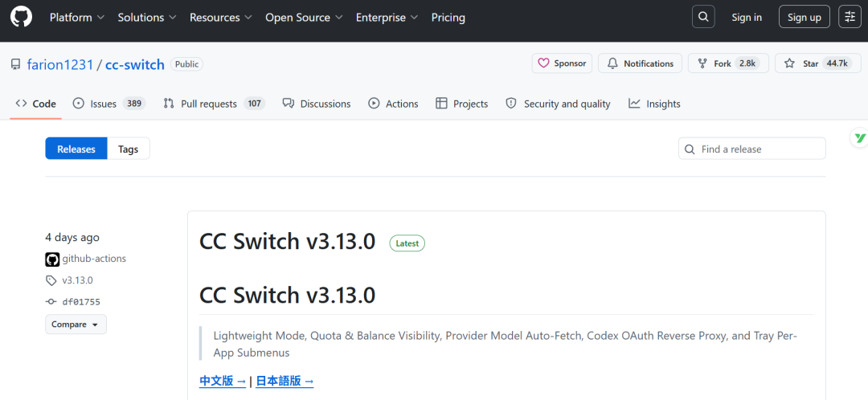Viewport: 868px width, 400px height.
Task: Expand the Open Source menu
Action: pyautogui.click(x=304, y=17)
